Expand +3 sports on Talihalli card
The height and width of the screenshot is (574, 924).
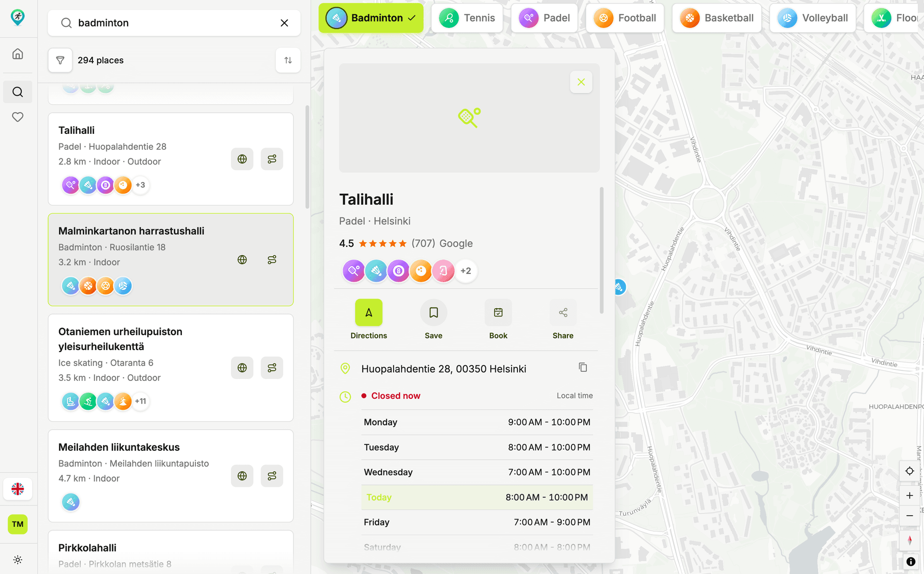(141, 185)
